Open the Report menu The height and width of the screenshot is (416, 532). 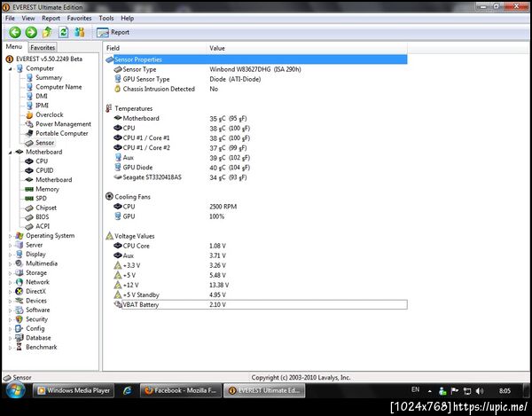pyautogui.click(x=51, y=19)
